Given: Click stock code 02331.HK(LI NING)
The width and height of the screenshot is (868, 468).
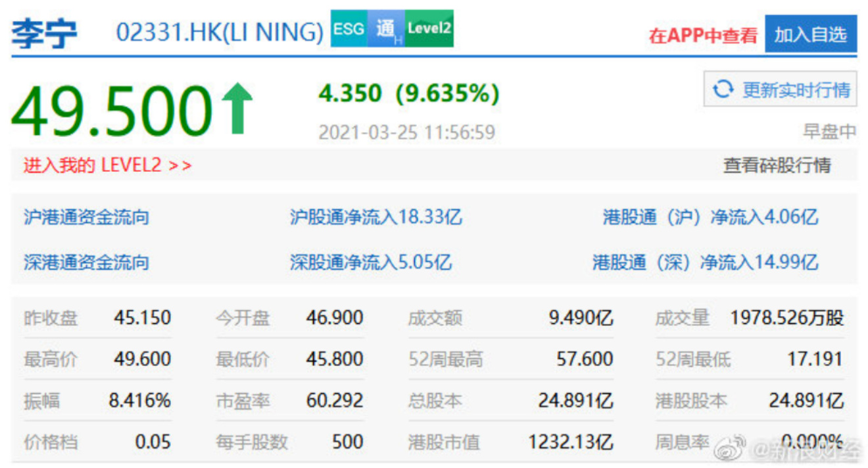Looking at the screenshot, I should point(220,32).
